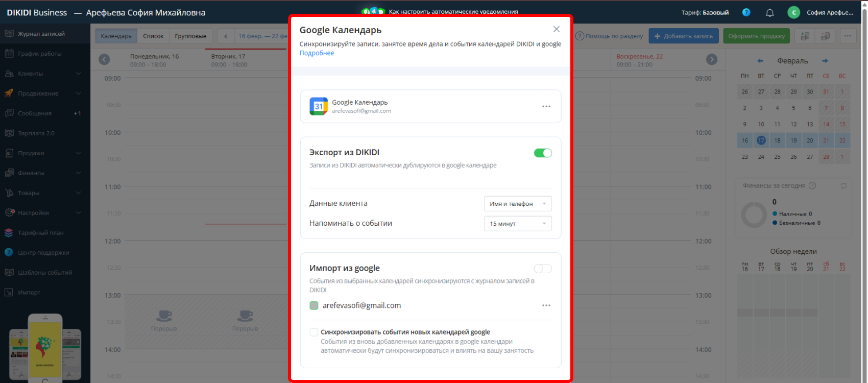Go to previous month in mini calendar
The height and width of the screenshot is (383, 868).
[x=760, y=61]
